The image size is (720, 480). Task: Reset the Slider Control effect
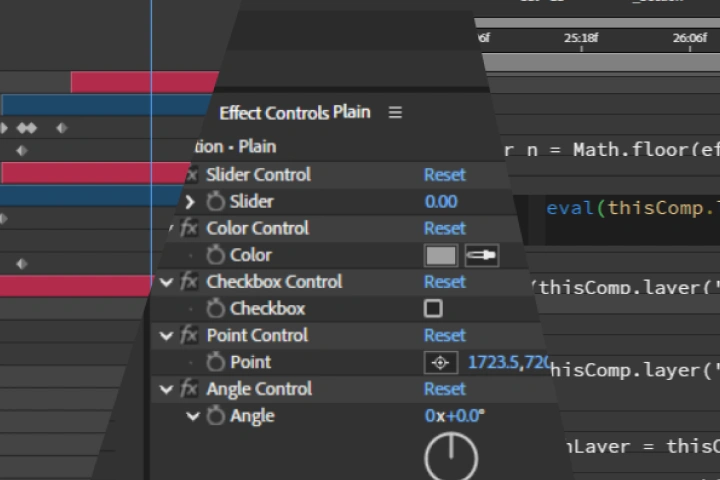444,175
